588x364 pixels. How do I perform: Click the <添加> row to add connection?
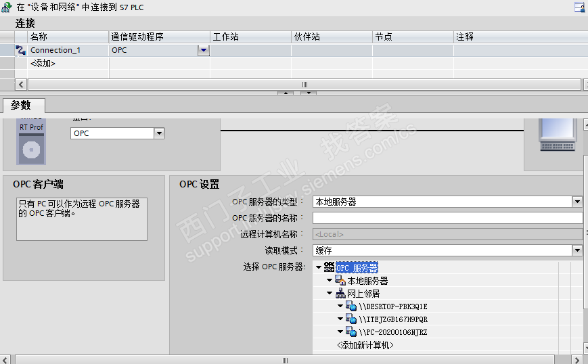43,64
